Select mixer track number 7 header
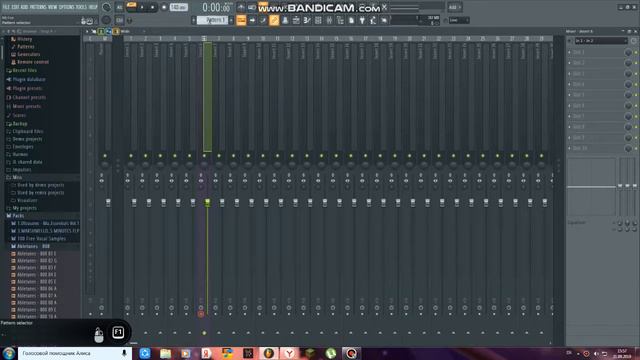The image size is (640, 360). coord(219,39)
